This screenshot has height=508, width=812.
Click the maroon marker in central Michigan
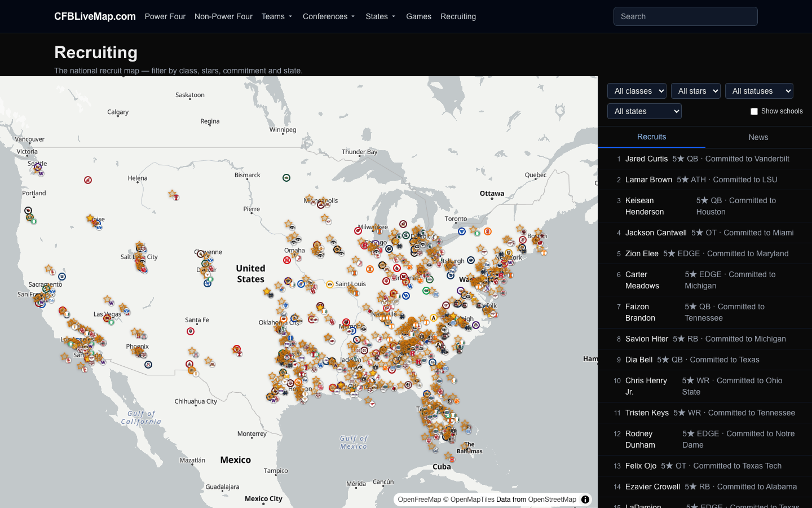click(x=403, y=224)
